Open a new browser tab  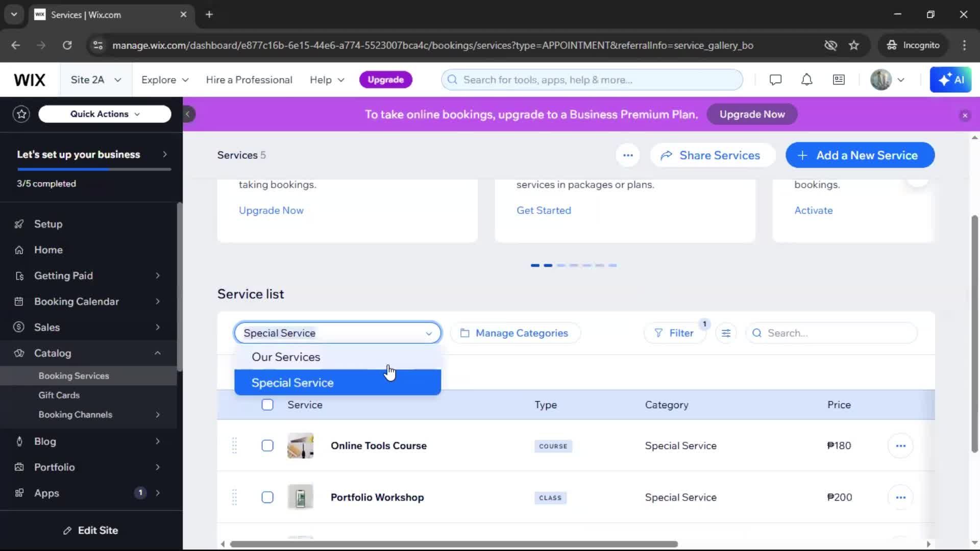click(209, 14)
